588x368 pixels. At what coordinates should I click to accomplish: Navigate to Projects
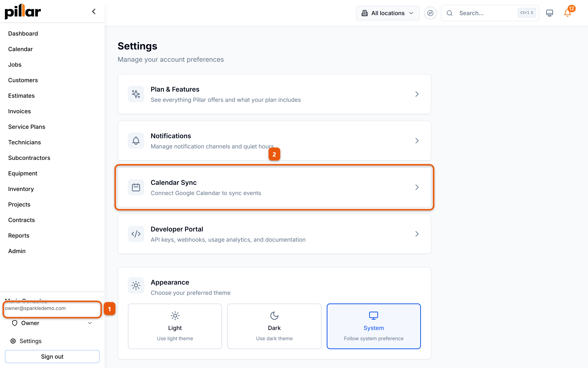coord(19,204)
